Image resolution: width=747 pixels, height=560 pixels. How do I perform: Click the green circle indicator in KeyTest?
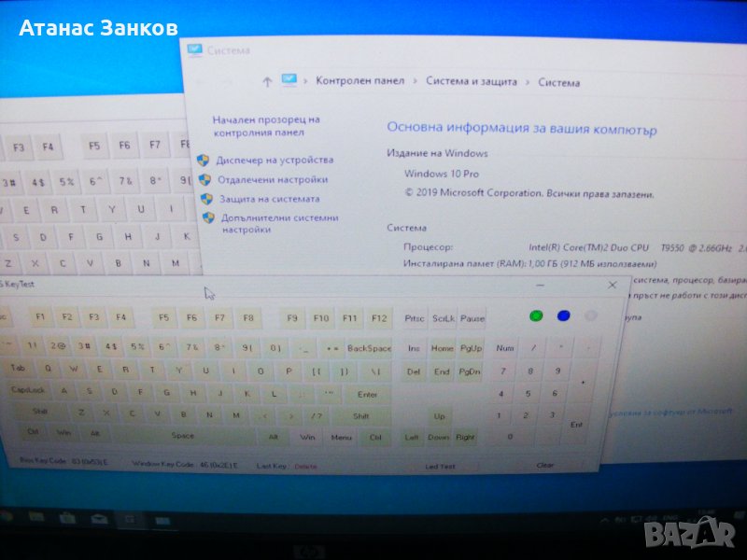coord(536,316)
